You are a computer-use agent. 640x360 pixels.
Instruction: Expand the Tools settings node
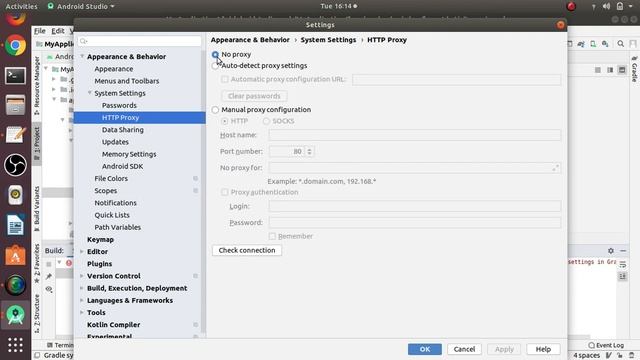[x=82, y=313]
